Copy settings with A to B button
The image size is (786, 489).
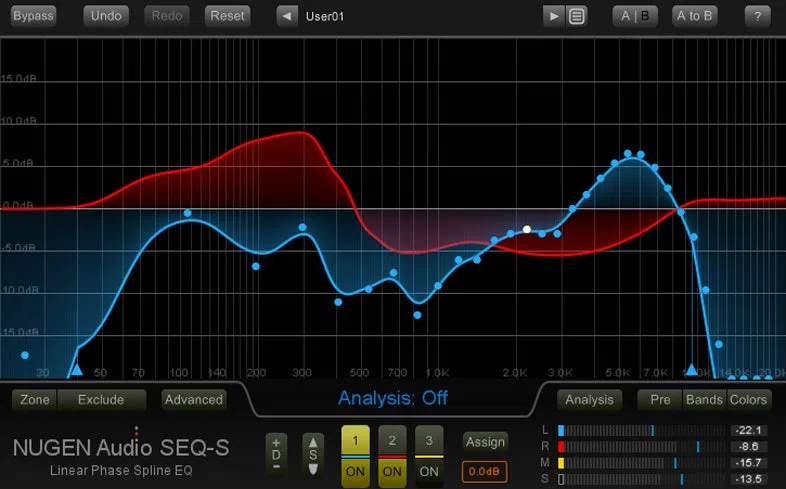tap(695, 16)
